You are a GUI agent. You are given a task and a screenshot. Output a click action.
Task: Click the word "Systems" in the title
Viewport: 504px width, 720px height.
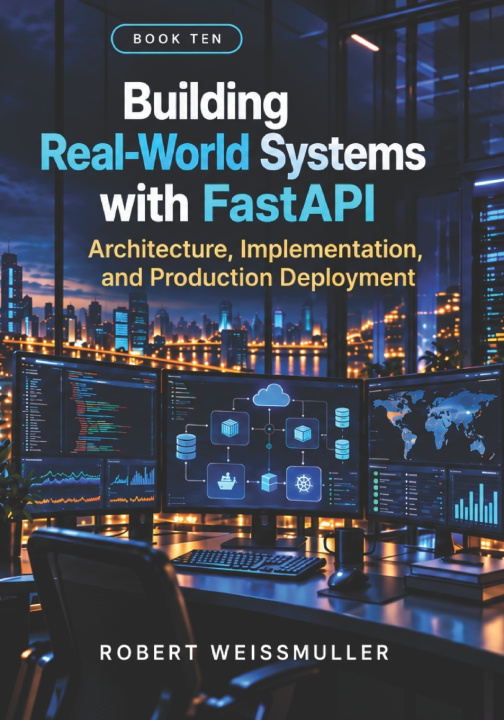click(343, 154)
